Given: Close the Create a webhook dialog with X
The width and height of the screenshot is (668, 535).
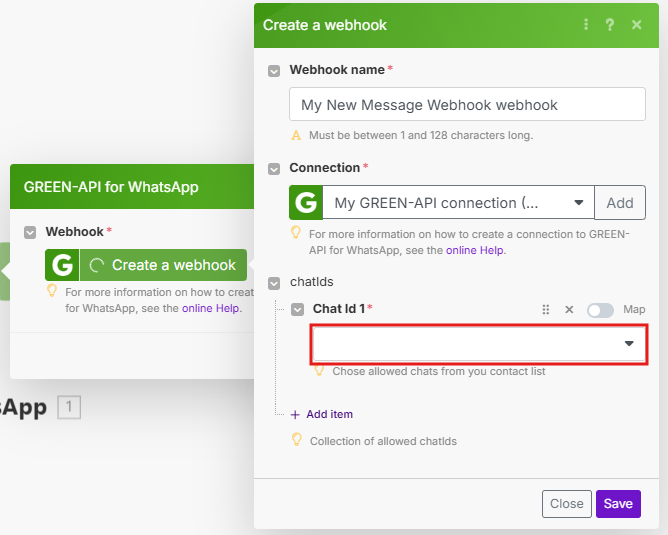Looking at the screenshot, I should [x=637, y=25].
